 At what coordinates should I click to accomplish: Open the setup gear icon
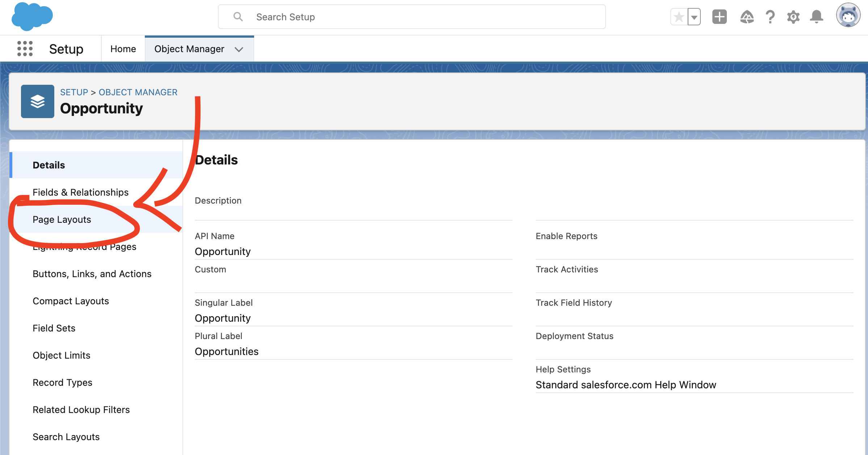point(793,17)
